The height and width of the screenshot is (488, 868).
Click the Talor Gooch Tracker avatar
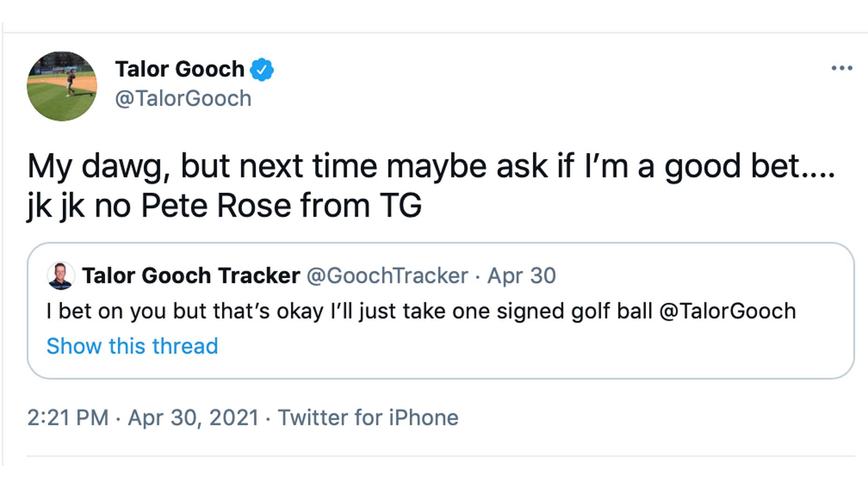pos(61,275)
